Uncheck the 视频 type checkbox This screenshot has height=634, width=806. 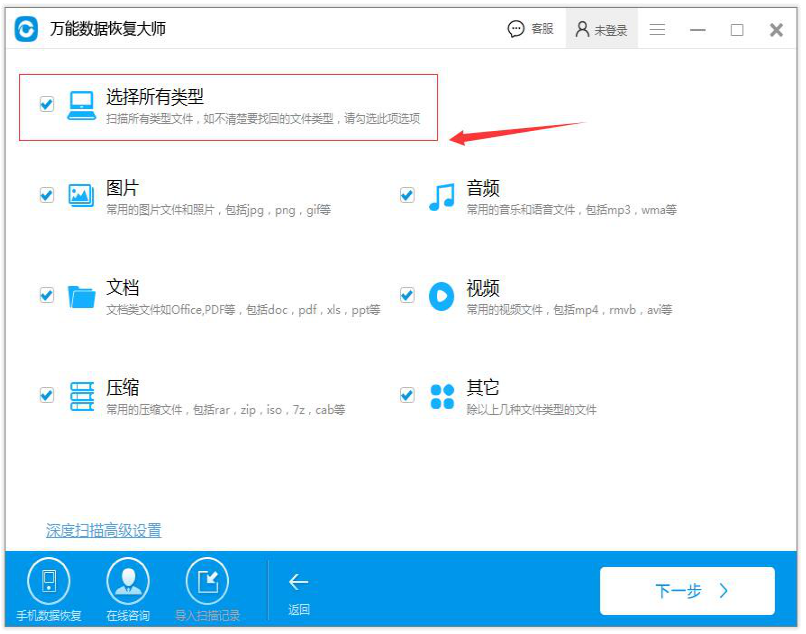(406, 296)
